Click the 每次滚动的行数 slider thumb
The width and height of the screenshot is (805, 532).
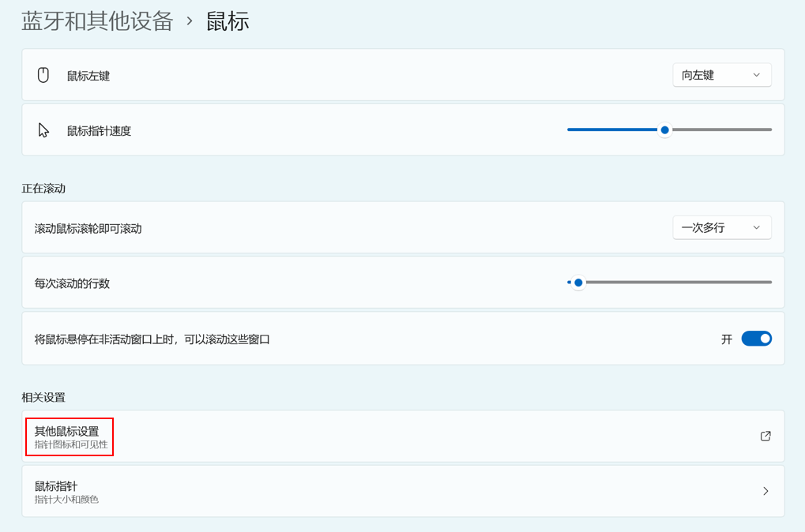pos(578,283)
